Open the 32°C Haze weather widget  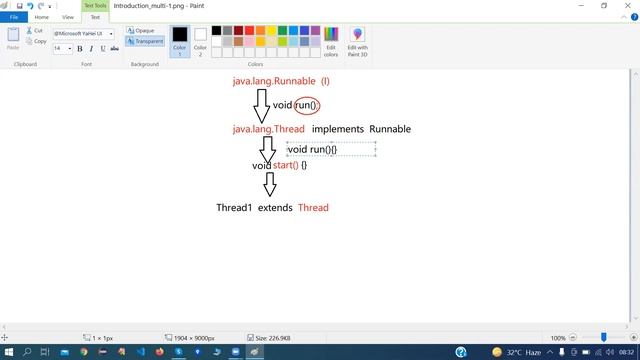516,352
